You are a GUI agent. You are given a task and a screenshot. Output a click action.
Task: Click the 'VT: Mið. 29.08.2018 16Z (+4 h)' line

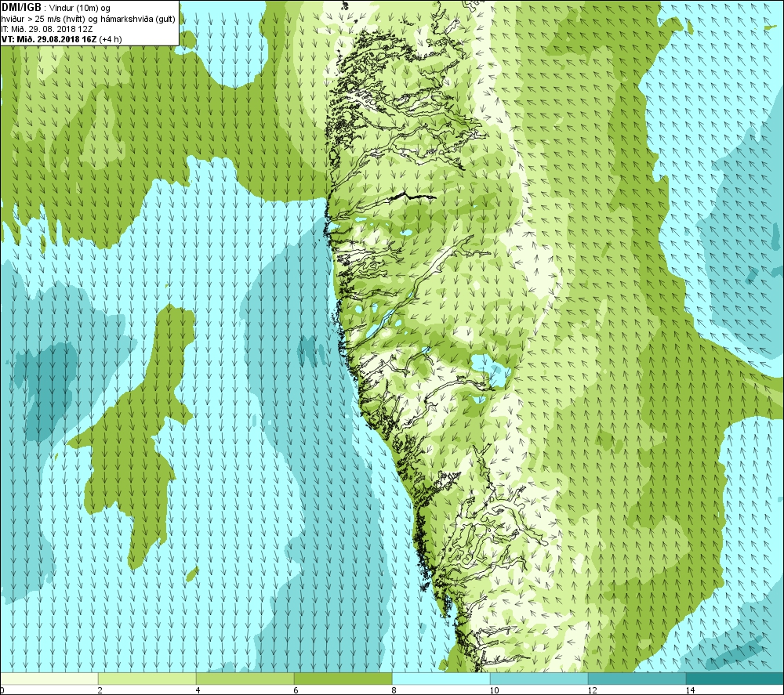coord(61,39)
